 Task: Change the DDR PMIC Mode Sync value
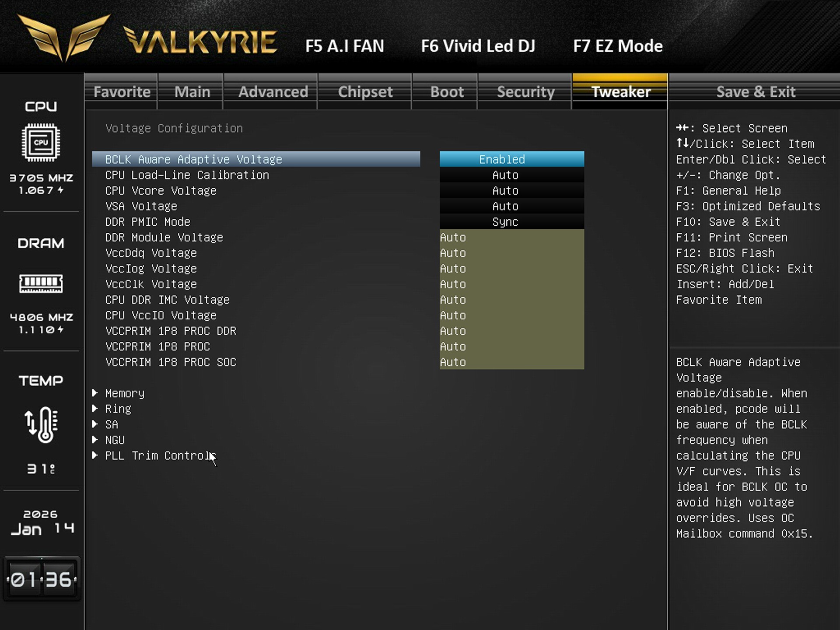point(511,222)
